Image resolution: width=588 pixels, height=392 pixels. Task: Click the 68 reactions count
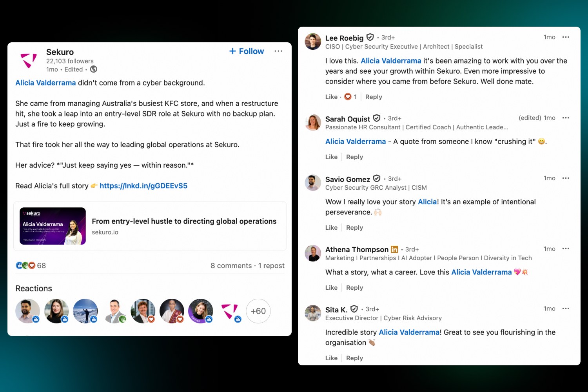[42, 266]
